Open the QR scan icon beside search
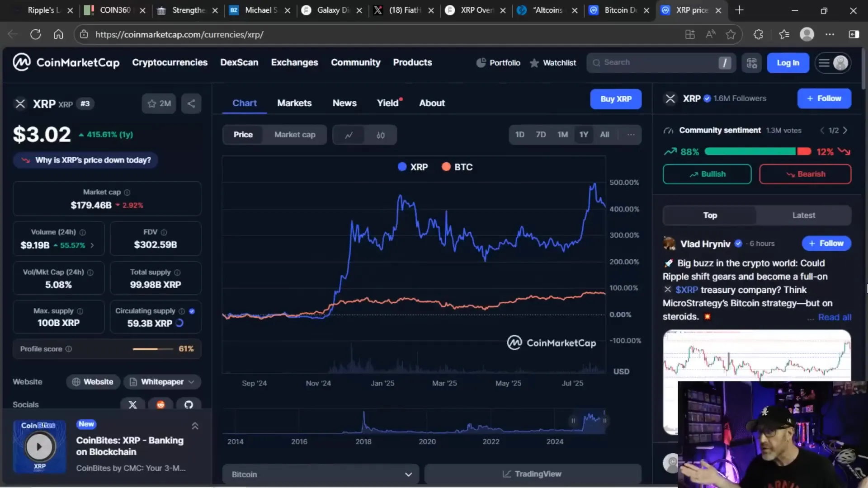 [751, 63]
